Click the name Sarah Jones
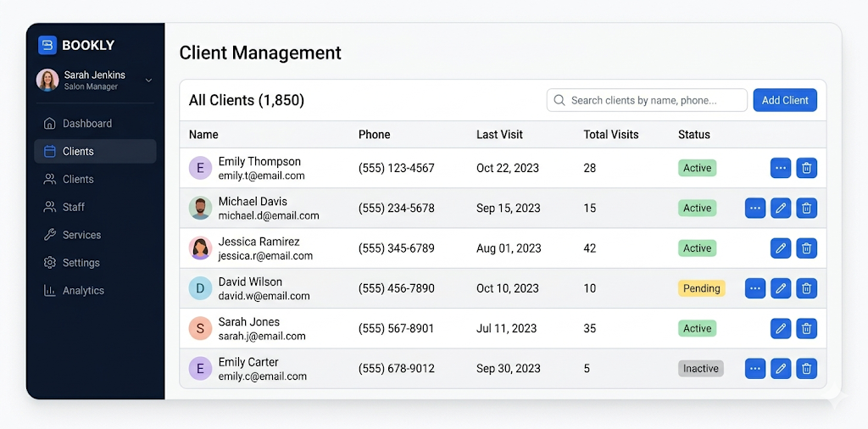This screenshot has width=868, height=429. (x=249, y=321)
